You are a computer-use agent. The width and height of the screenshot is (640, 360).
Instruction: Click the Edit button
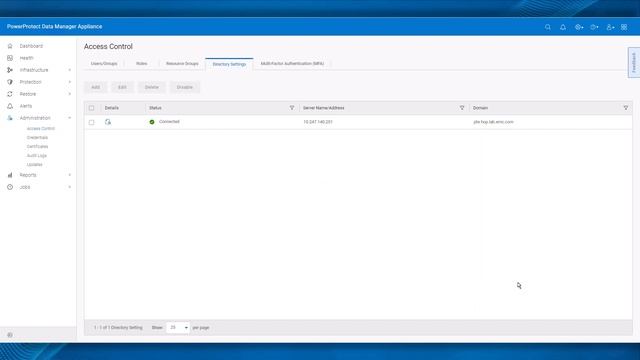click(x=122, y=87)
